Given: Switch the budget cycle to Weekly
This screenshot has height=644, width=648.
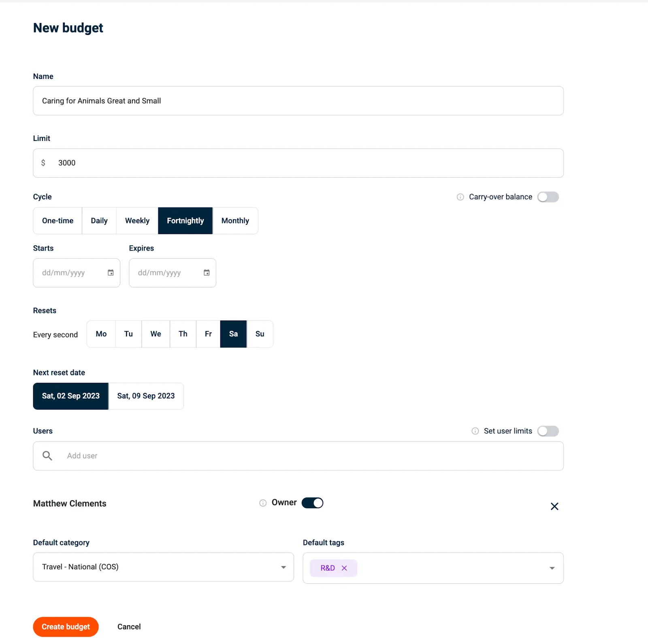Looking at the screenshot, I should [137, 221].
